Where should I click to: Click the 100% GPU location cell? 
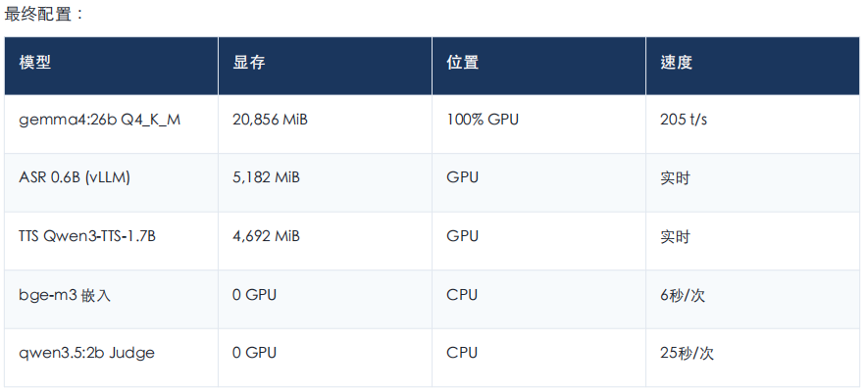tap(483, 121)
